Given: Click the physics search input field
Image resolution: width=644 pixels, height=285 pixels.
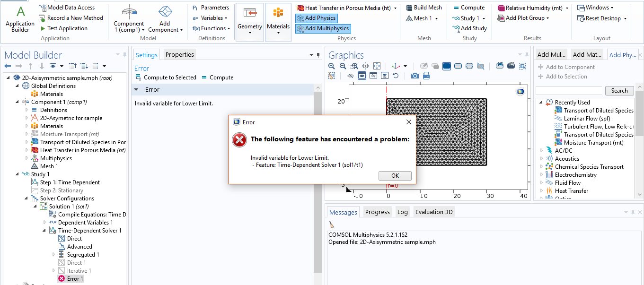Looking at the screenshot, I should pyautogui.click(x=570, y=91).
